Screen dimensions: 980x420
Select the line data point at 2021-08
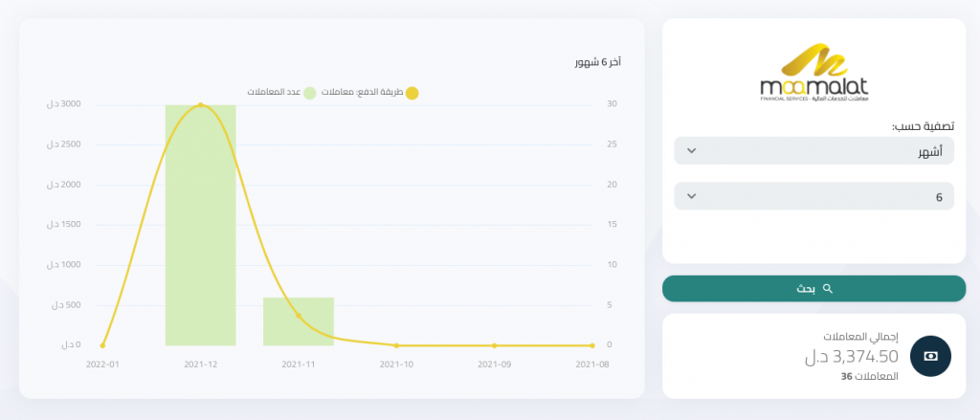(x=593, y=345)
